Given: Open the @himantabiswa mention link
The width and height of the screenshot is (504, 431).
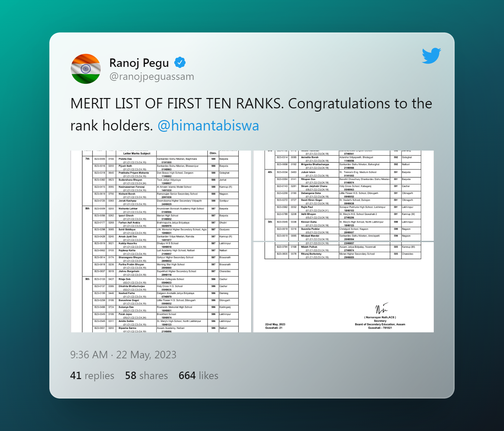Looking at the screenshot, I should (208, 126).
